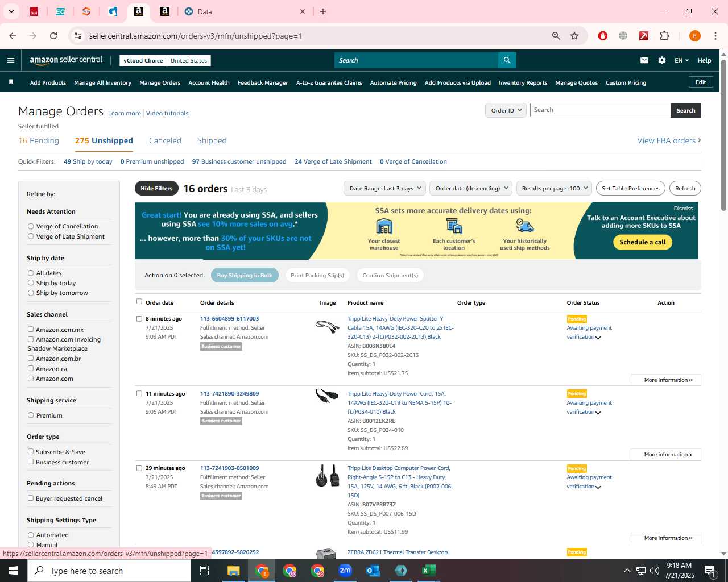Image resolution: width=728 pixels, height=582 pixels.
Task: Select Ship by today radio in the sidebar
Action: pyautogui.click(x=31, y=283)
